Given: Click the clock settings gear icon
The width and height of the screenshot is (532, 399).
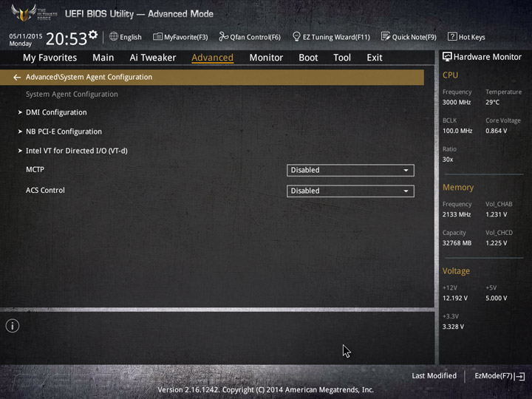Looking at the screenshot, I should [93, 34].
